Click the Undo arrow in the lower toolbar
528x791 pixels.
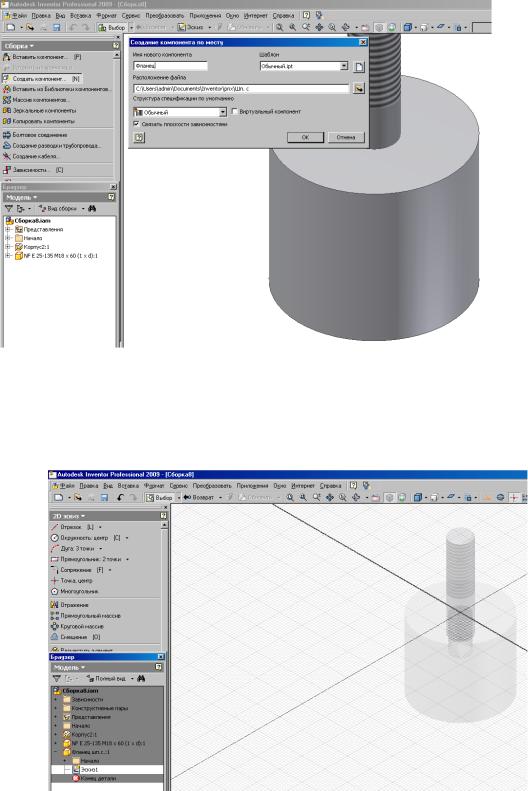click(x=120, y=497)
